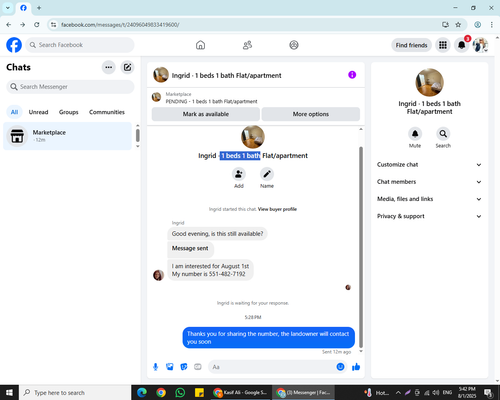Image resolution: width=500 pixels, height=400 pixels.
Task: Choose a GIF icon in composer
Action: pyautogui.click(x=198, y=367)
